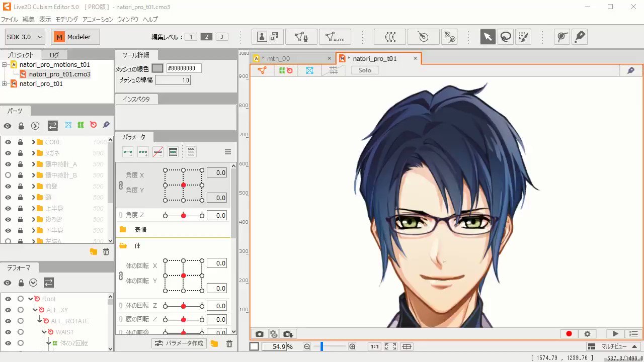This screenshot has width=644, height=362.
Task: Open the アニメーション menu
Action: tap(98, 20)
